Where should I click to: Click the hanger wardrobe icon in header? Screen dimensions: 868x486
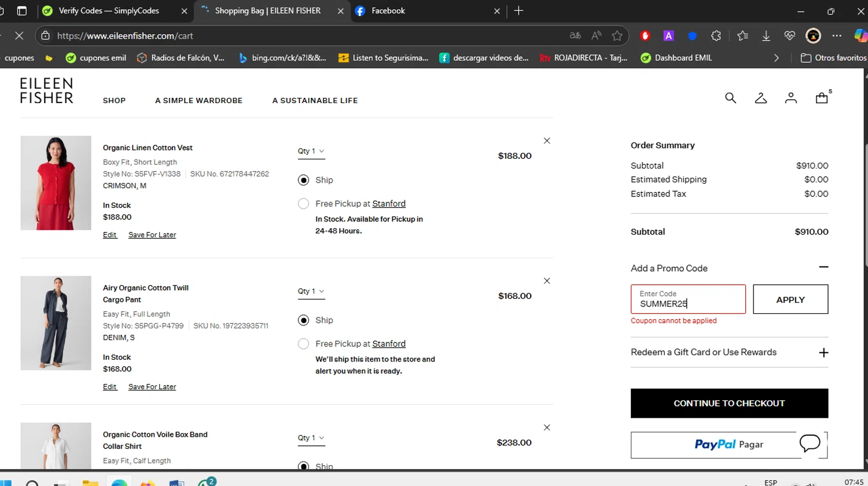click(761, 98)
